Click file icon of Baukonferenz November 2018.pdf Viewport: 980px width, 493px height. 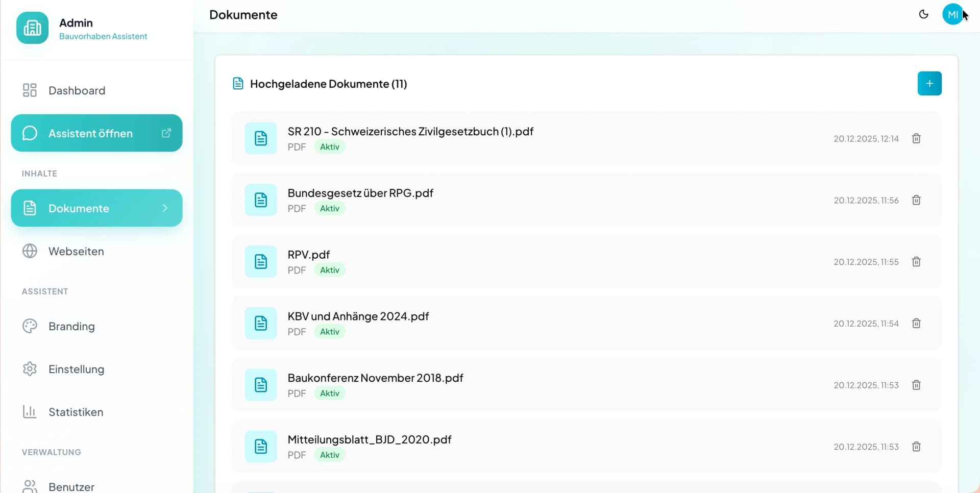[261, 385]
